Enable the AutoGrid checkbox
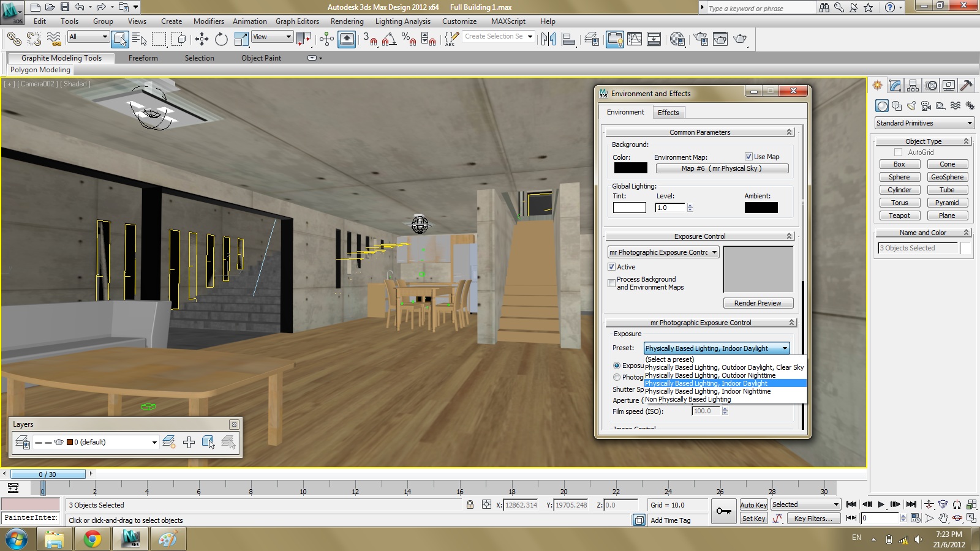Image resolution: width=980 pixels, height=551 pixels. click(x=899, y=152)
